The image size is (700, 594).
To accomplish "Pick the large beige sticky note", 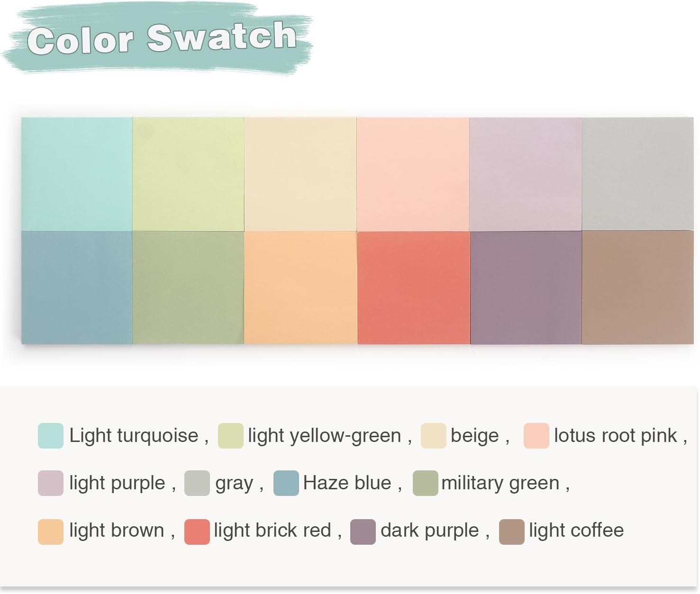I will coord(300,174).
